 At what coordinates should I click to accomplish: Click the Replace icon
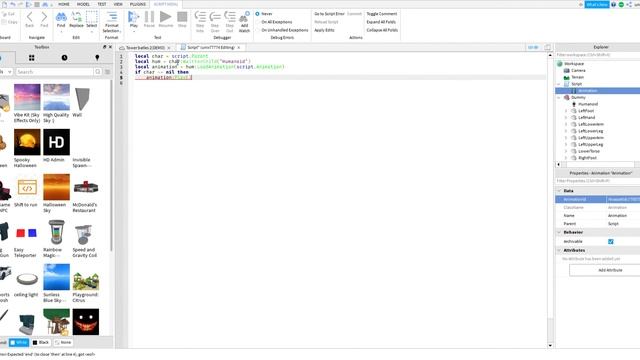tap(76, 17)
